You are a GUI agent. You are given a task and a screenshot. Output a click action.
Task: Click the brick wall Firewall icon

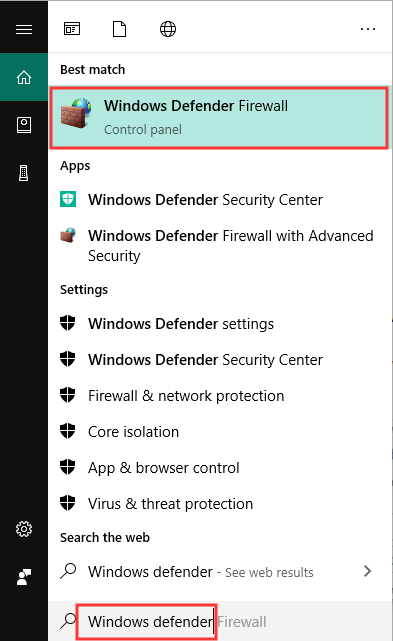pyautogui.click(x=76, y=113)
